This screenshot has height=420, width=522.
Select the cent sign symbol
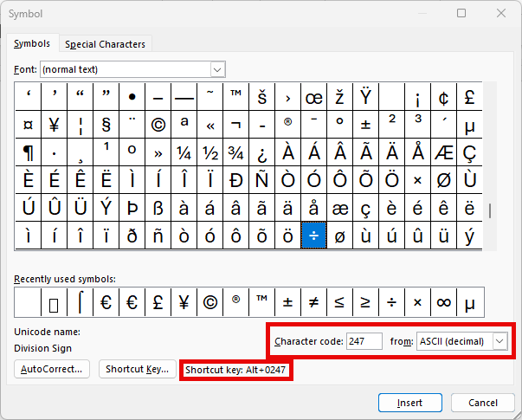[443, 97]
